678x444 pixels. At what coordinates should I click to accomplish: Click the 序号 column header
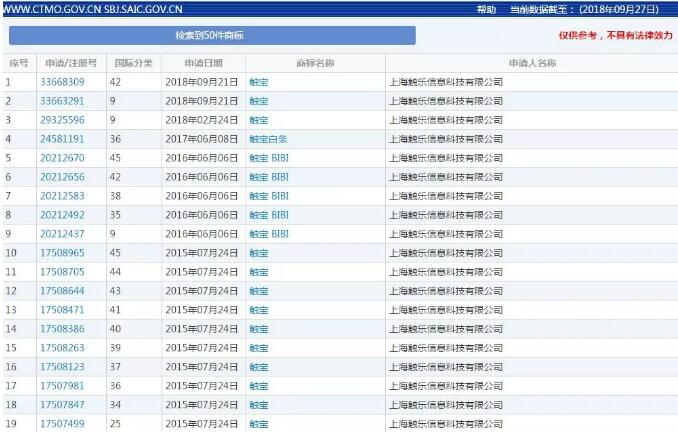click(19, 63)
